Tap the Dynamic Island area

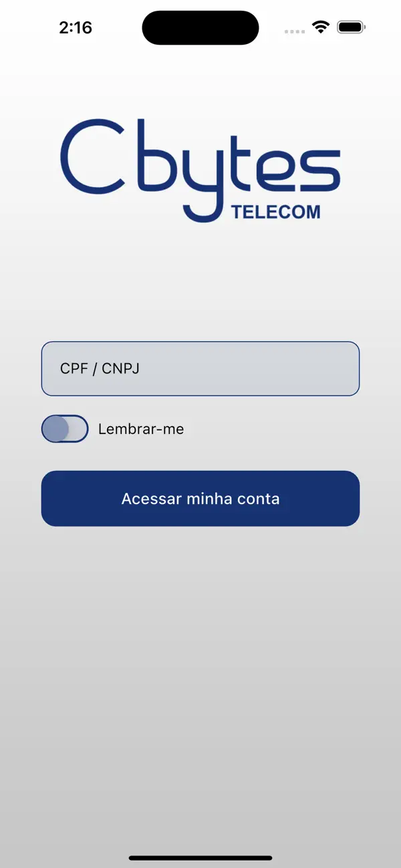coord(200,27)
